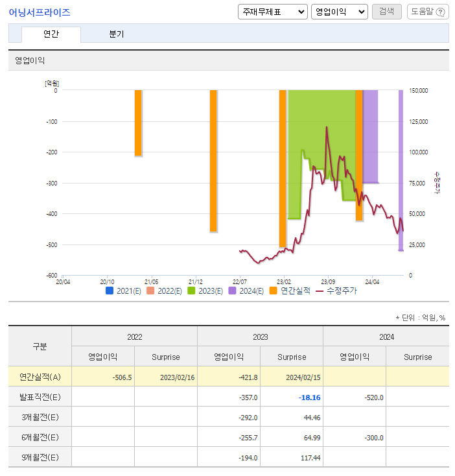The width and height of the screenshot is (455, 476).
Task: Click the help question mark icon
Action: 440,12
